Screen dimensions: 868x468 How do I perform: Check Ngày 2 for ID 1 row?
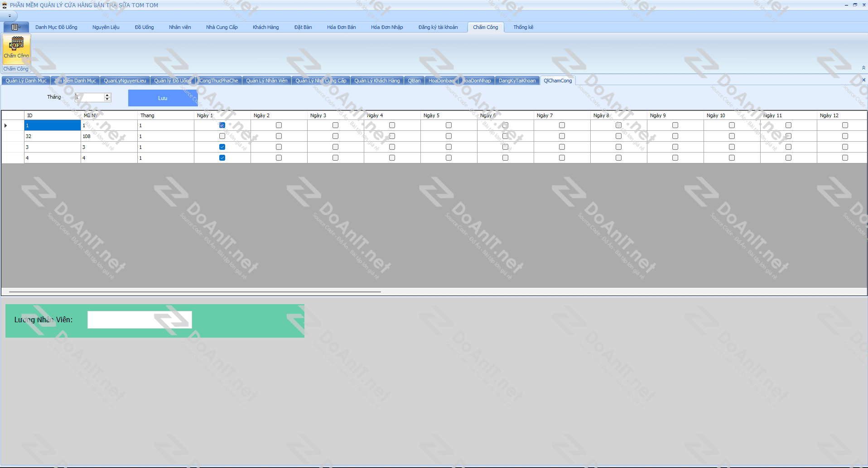click(x=279, y=125)
